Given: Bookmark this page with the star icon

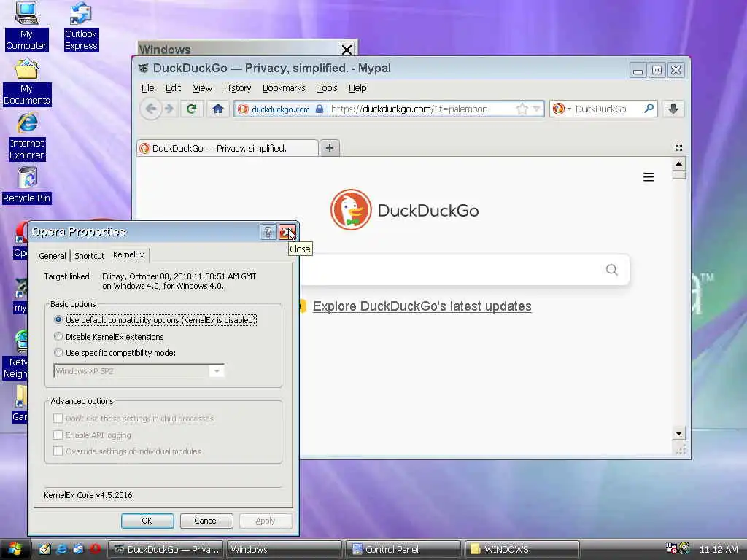Looking at the screenshot, I should click(522, 109).
